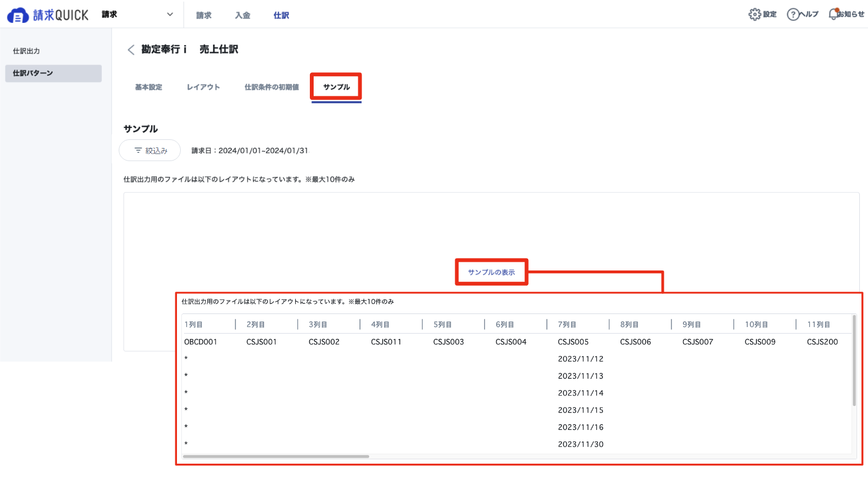Open help with the question mark icon
Image resolution: width=868 pixels, height=480 pixels.
(x=793, y=14)
